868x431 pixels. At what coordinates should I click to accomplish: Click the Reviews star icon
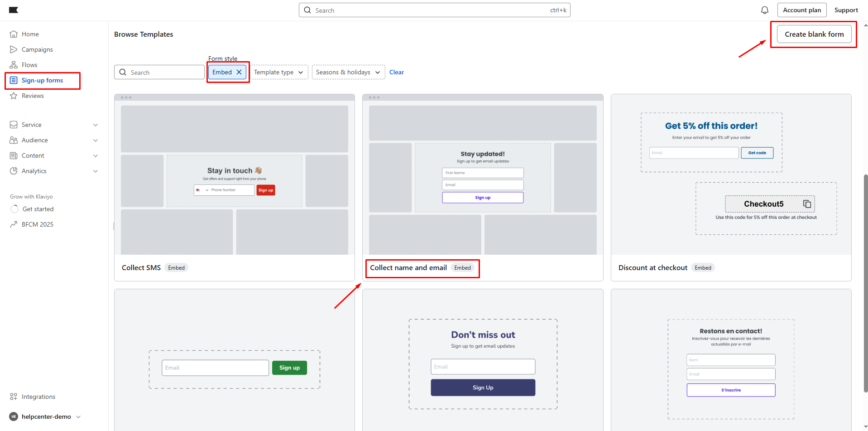tap(14, 96)
